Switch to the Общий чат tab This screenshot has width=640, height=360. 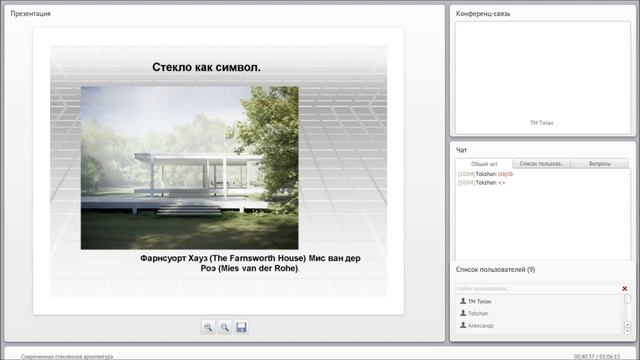coord(484,164)
